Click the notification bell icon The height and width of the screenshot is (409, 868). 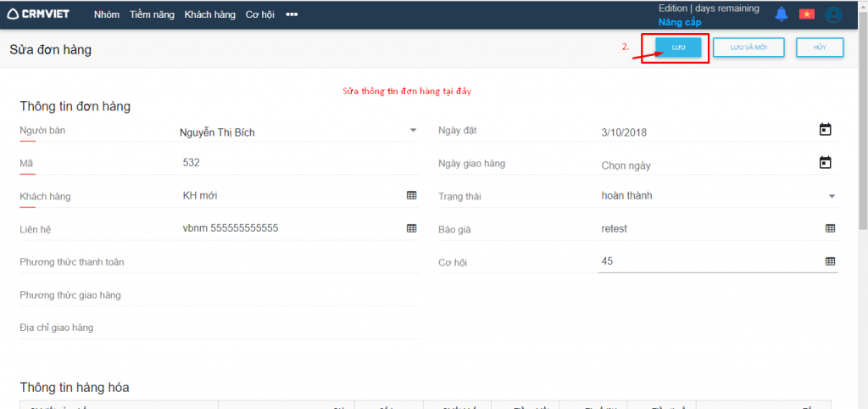(781, 14)
